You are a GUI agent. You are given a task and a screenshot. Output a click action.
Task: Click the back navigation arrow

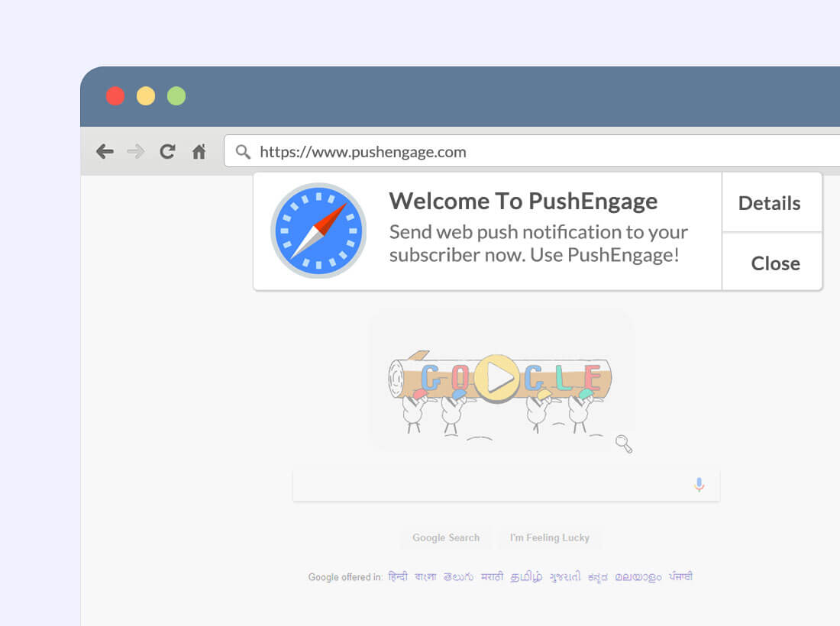(x=105, y=151)
